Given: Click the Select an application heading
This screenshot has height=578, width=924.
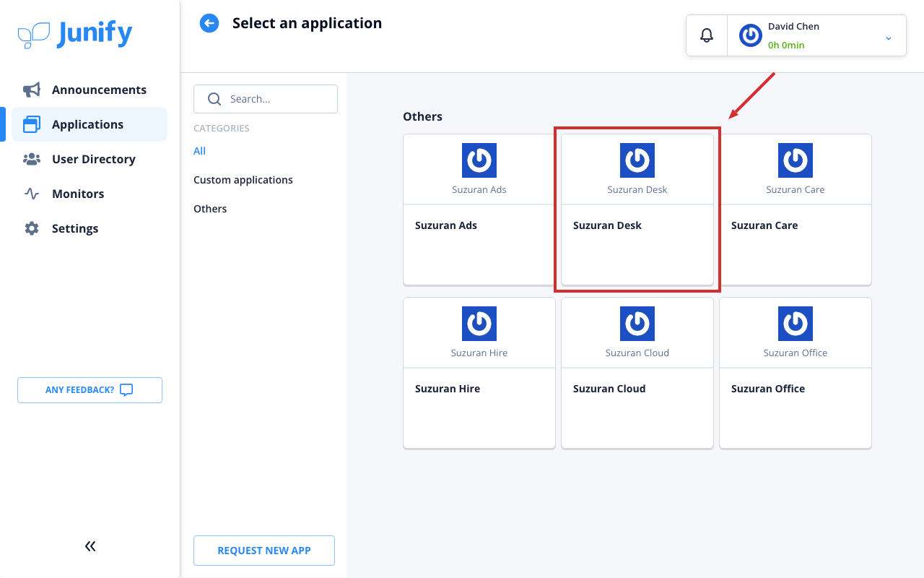Looking at the screenshot, I should point(307,23).
